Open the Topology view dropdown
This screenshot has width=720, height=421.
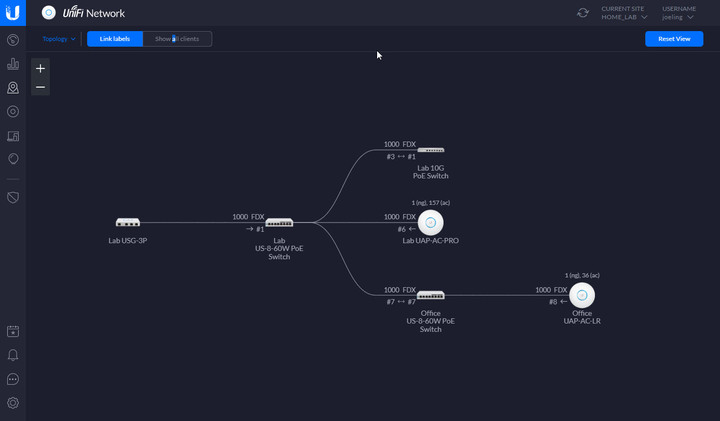[59, 39]
